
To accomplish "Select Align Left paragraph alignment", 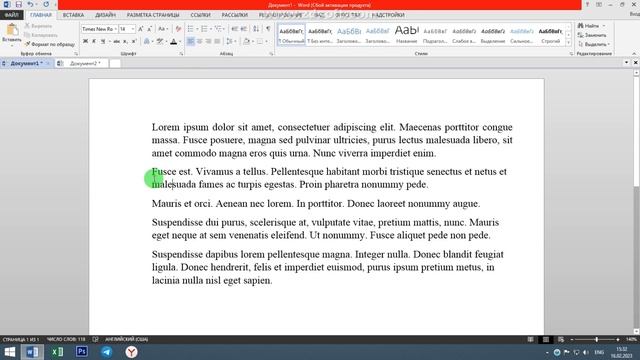I will click(x=191, y=41).
